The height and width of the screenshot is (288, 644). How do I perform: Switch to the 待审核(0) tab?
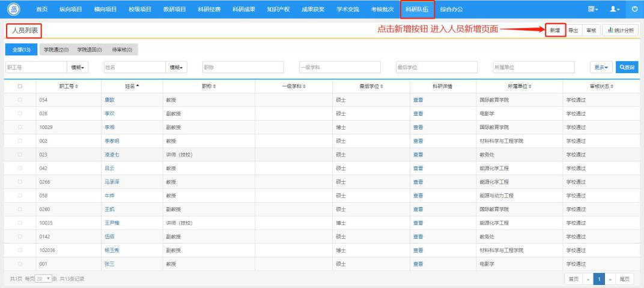coord(122,50)
